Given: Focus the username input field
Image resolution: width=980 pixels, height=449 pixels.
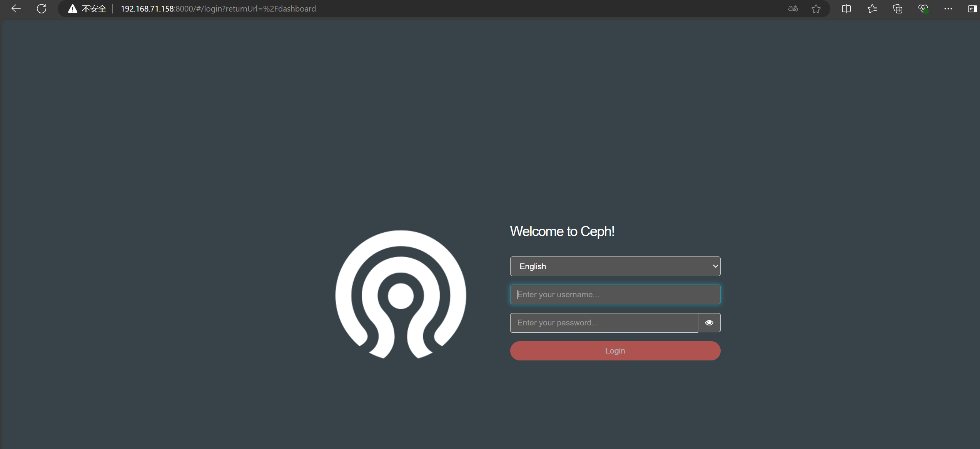Looking at the screenshot, I should tap(615, 295).
